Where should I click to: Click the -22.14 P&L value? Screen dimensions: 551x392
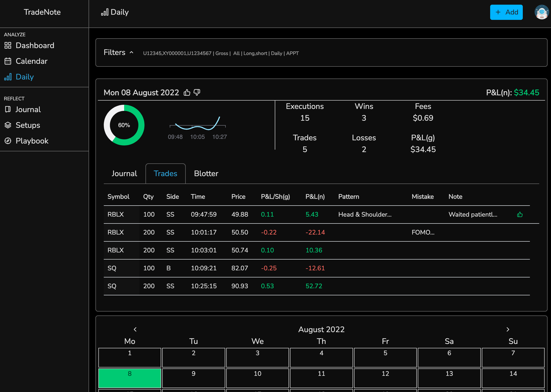pos(315,232)
